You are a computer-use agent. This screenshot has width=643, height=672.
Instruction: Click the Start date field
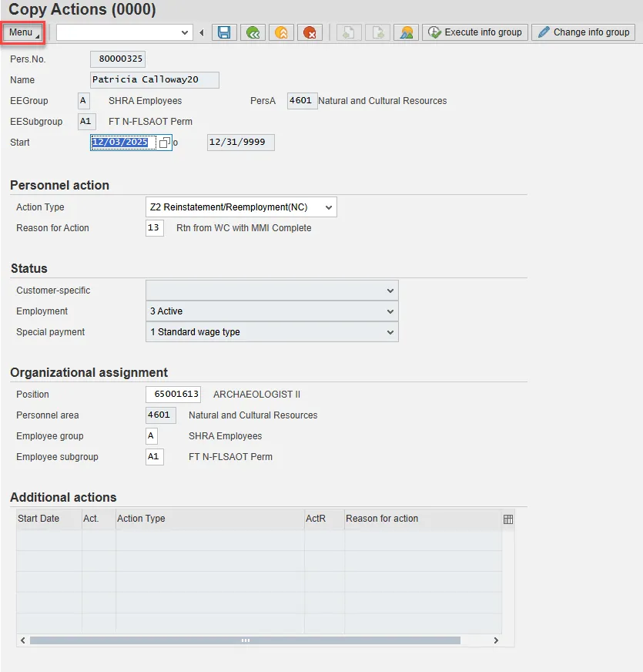click(x=123, y=143)
